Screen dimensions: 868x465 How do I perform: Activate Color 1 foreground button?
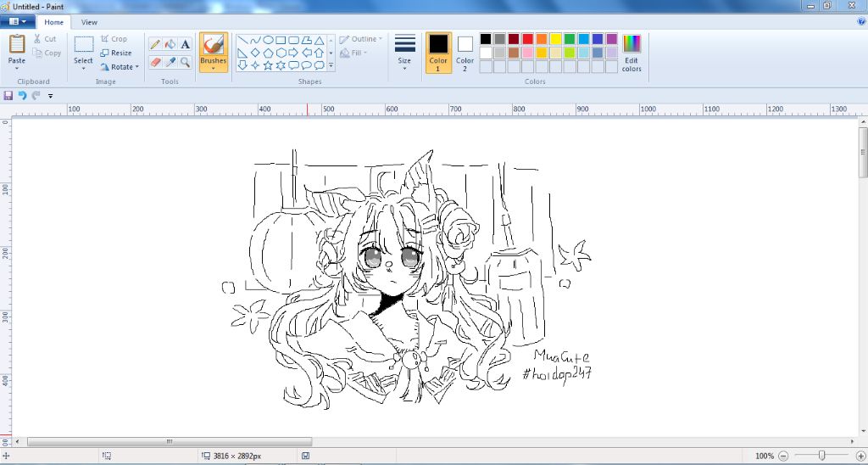click(438, 53)
